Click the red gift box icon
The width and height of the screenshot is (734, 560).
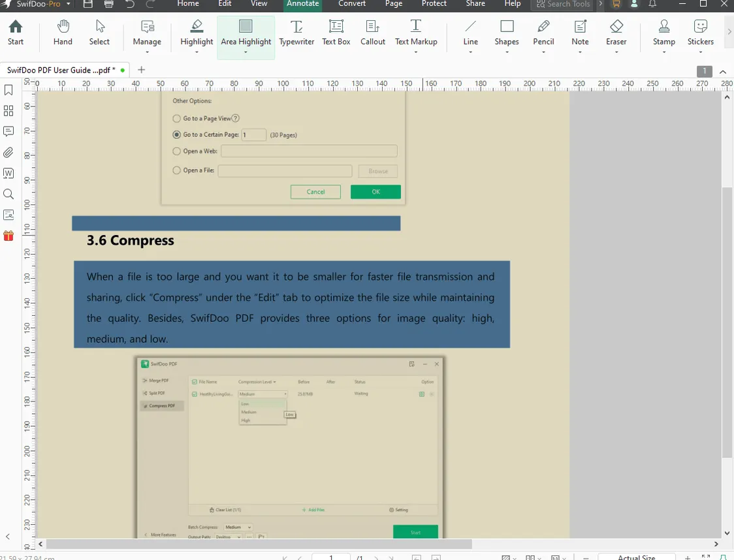[8, 236]
